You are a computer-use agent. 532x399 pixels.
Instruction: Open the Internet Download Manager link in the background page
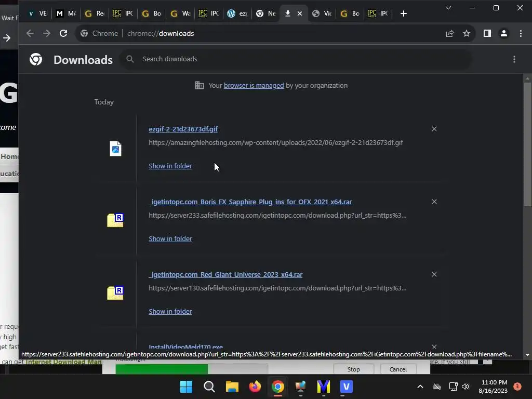click(x=64, y=362)
